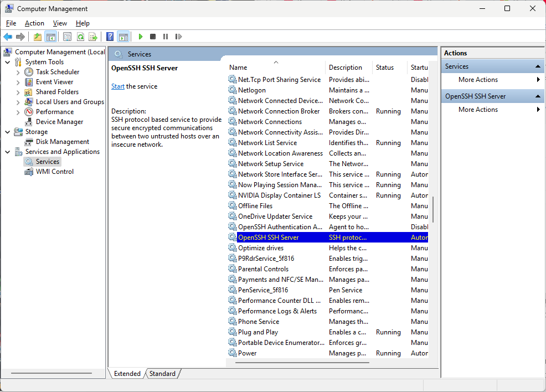Go back with the blue arrow icon
This screenshot has width=546, height=392.
(8, 37)
